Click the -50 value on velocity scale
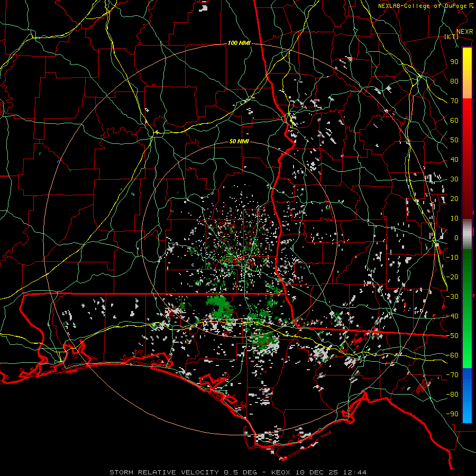Screen dimensions: 476x476 [x=452, y=336]
